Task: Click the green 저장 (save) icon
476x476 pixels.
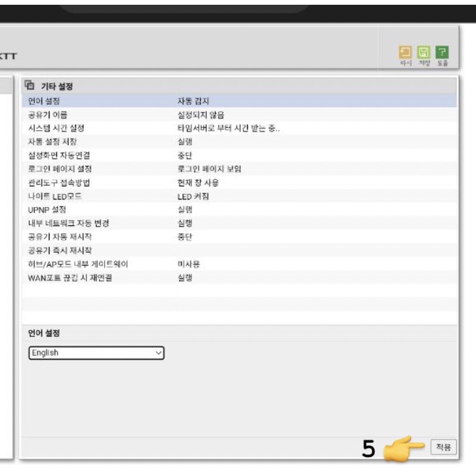Action: point(424,52)
